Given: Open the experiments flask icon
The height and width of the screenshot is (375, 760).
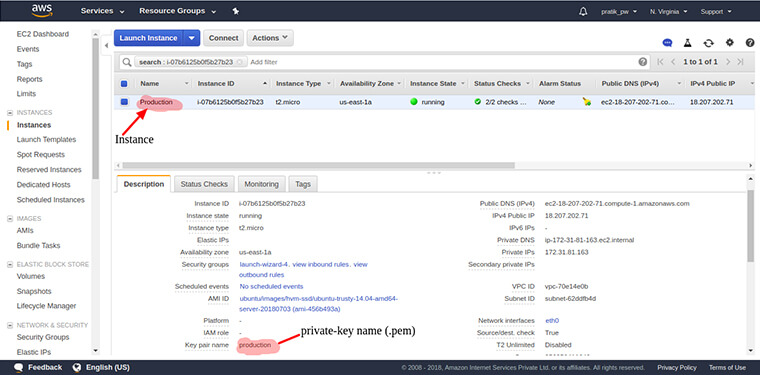Looking at the screenshot, I should point(687,43).
